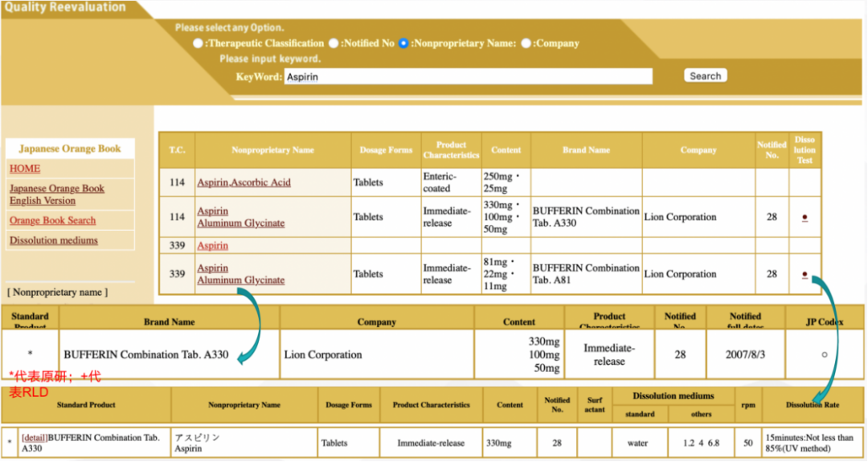Select the Therapeutic Classification radio button
This screenshot has width=868, height=462.
point(198,43)
